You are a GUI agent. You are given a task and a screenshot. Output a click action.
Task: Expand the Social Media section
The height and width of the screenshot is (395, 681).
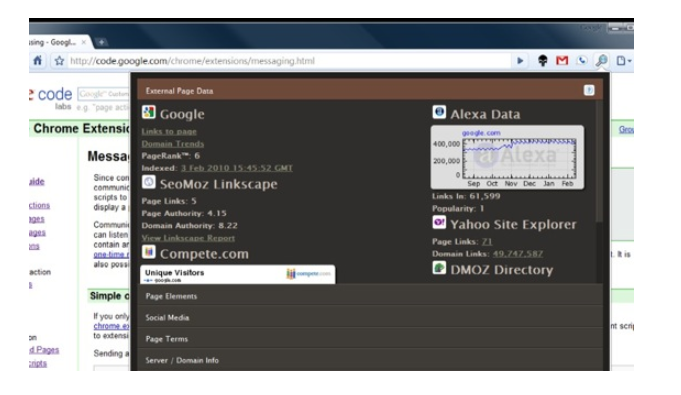click(x=370, y=317)
